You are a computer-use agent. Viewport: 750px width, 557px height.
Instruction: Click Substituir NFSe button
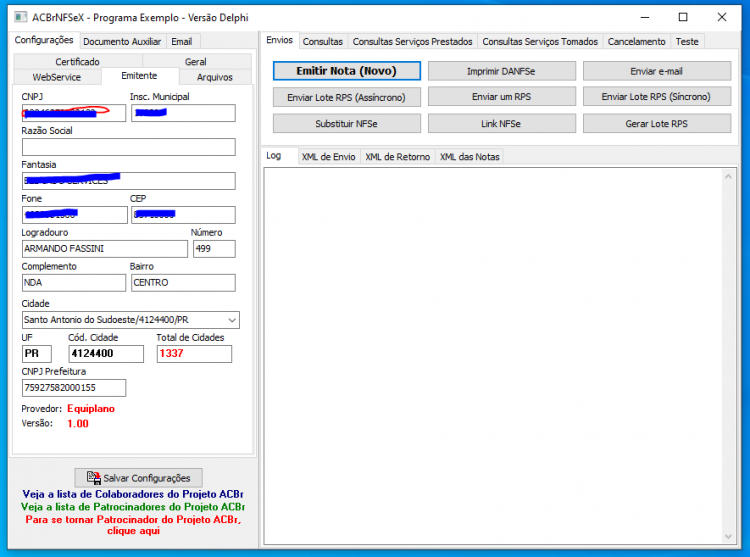pos(347,123)
